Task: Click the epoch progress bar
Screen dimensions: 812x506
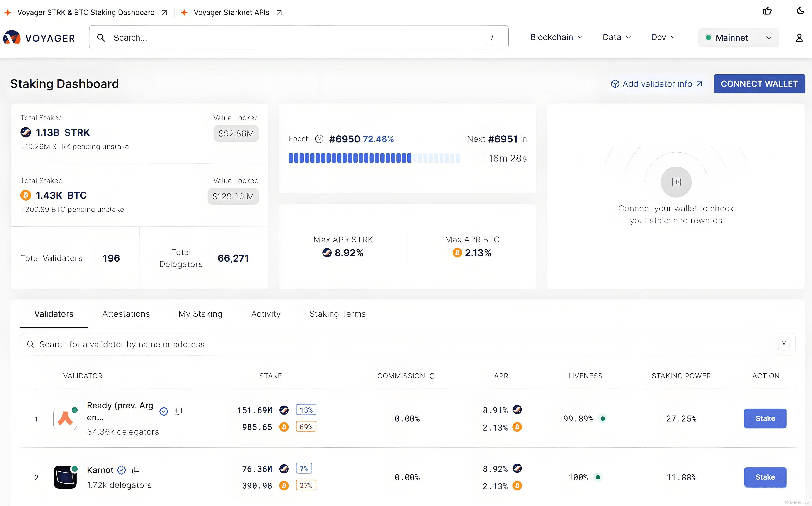Action: tap(374, 158)
